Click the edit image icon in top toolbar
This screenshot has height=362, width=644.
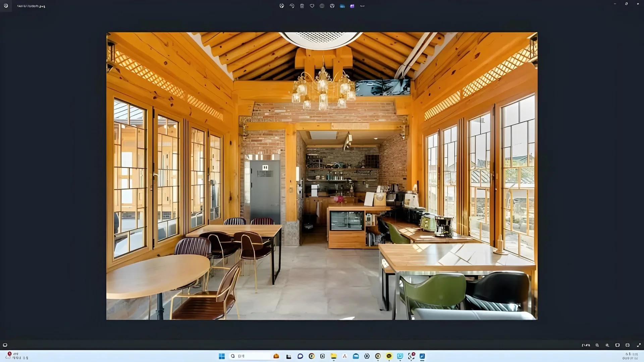[282, 6]
